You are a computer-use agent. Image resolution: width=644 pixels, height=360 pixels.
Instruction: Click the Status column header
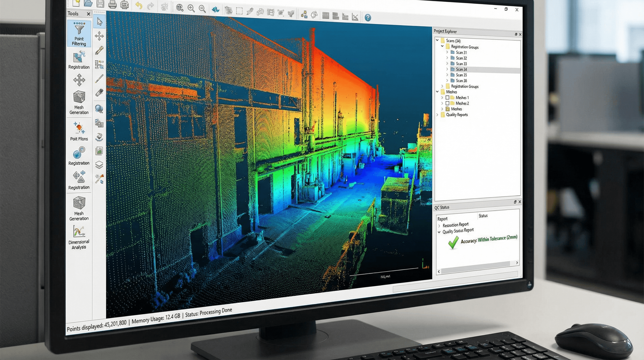[x=483, y=216]
